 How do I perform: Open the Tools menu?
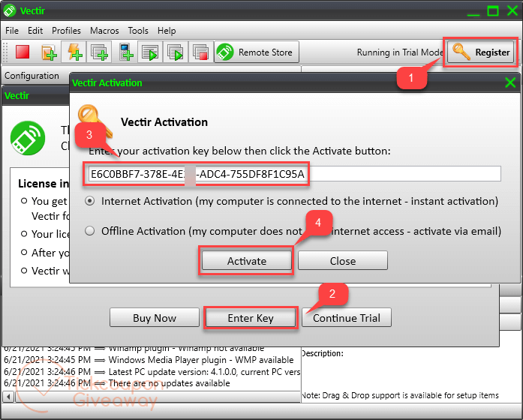click(x=138, y=31)
